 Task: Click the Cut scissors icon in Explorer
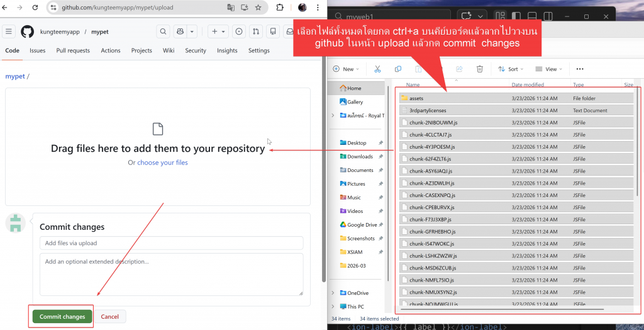tap(377, 69)
